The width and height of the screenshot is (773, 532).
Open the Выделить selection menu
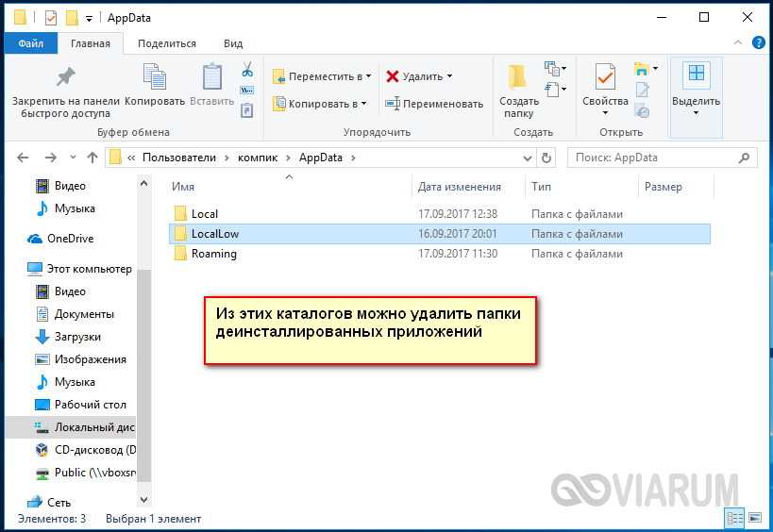pos(696,90)
